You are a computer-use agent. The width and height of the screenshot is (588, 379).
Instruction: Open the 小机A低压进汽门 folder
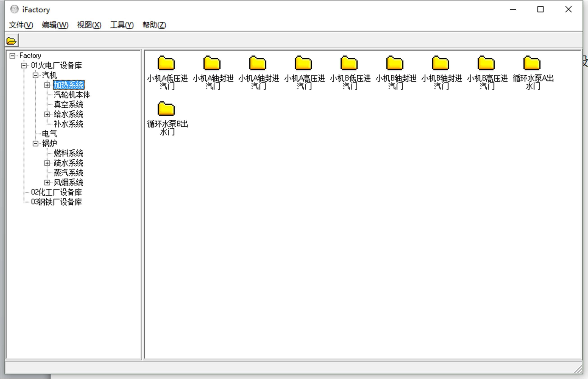coord(166,64)
